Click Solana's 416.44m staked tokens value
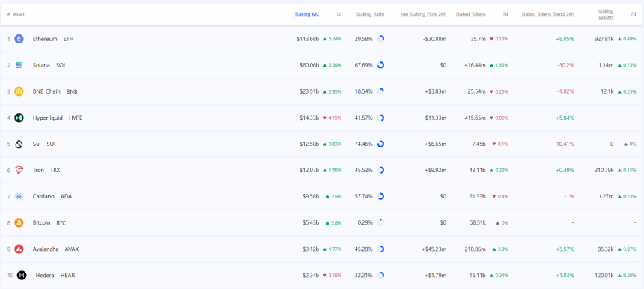The image size is (644, 289). tap(476, 65)
